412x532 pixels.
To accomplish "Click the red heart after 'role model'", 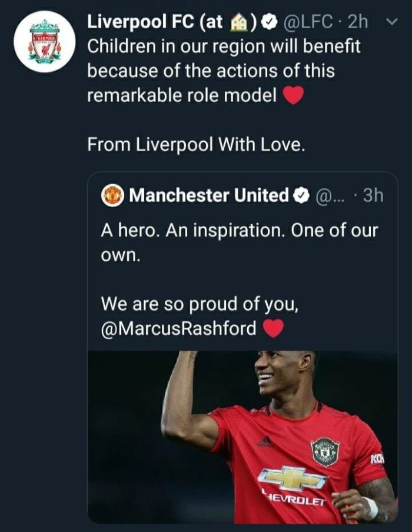I will click(x=293, y=95).
